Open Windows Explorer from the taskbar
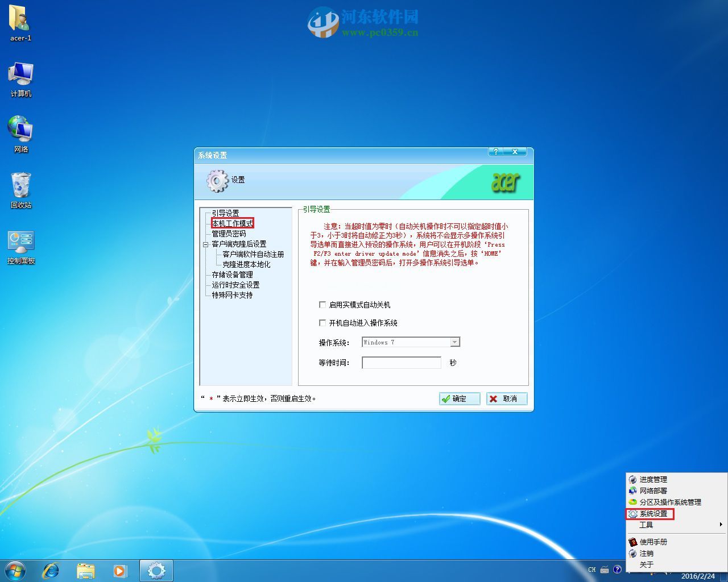Screen dimensions: 728x582 tap(85, 570)
